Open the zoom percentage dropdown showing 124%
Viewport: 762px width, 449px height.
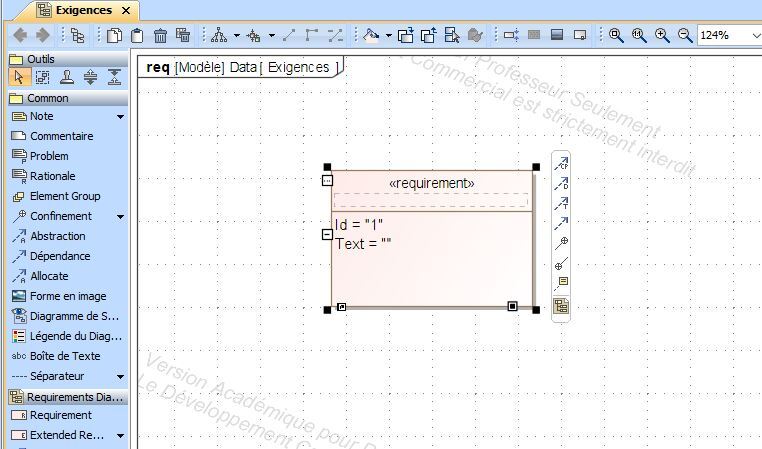pyautogui.click(x=728, y=36)
